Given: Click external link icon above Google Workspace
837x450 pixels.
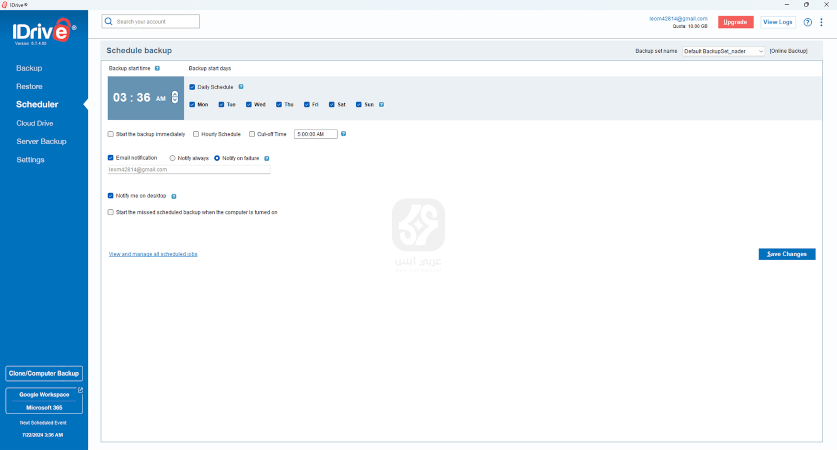Looking at the screenshot, I should click(x=80, y=389).
